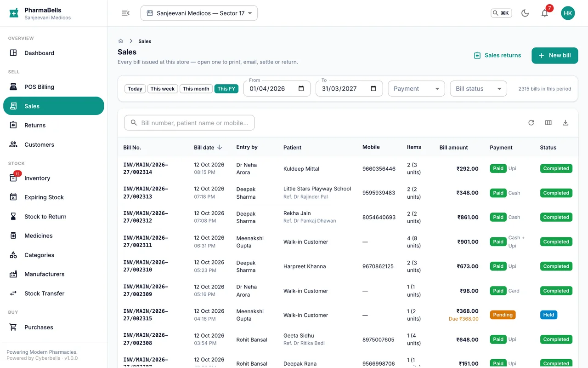This screenshot has height=368, width=588.
Task: Open Manufacturers in the sidebar
Action: [54, 274]
